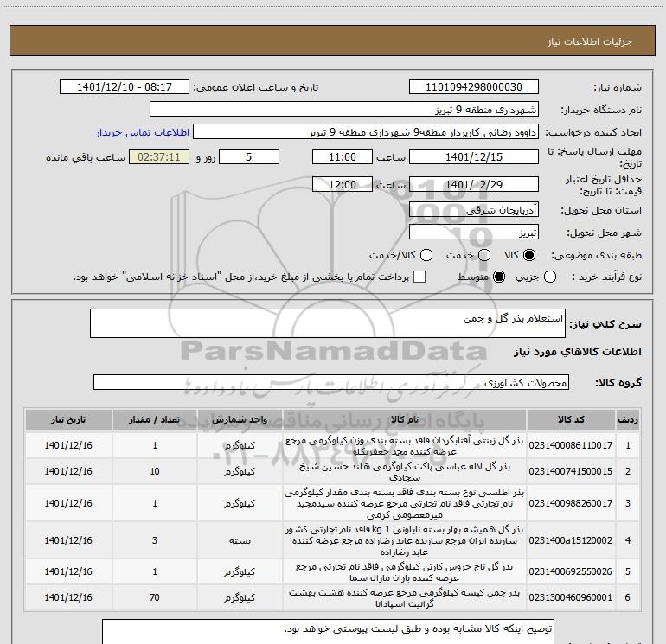
Task: Select the کالا radio button
Action: 529,255
